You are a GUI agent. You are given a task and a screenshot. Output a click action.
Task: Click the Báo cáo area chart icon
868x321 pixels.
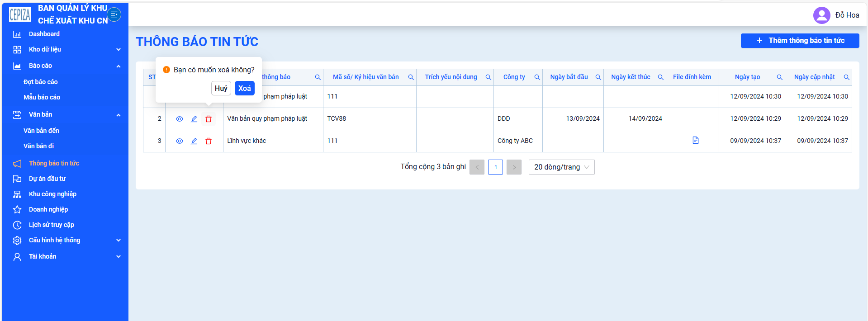(17, 66)
